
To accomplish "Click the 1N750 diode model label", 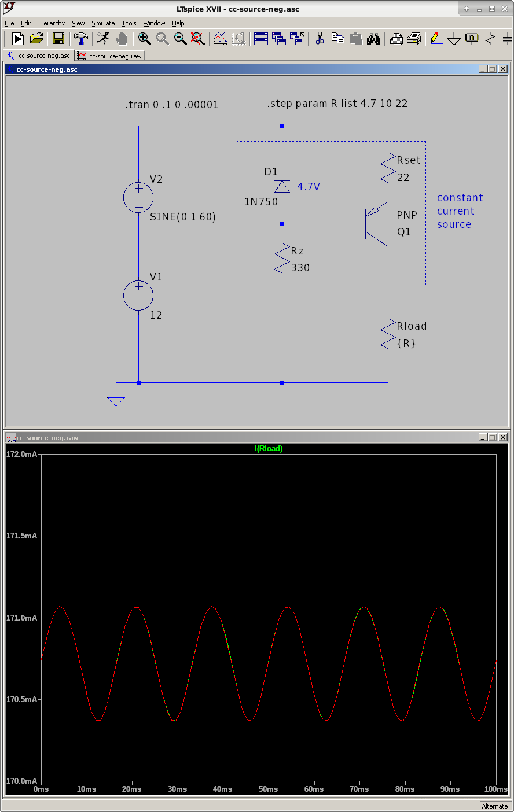I will (x=261, y=202).
